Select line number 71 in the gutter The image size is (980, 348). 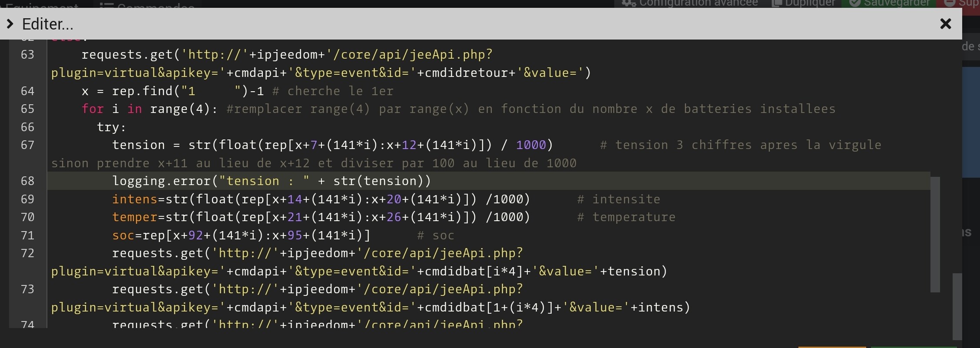tap(27, 235)
